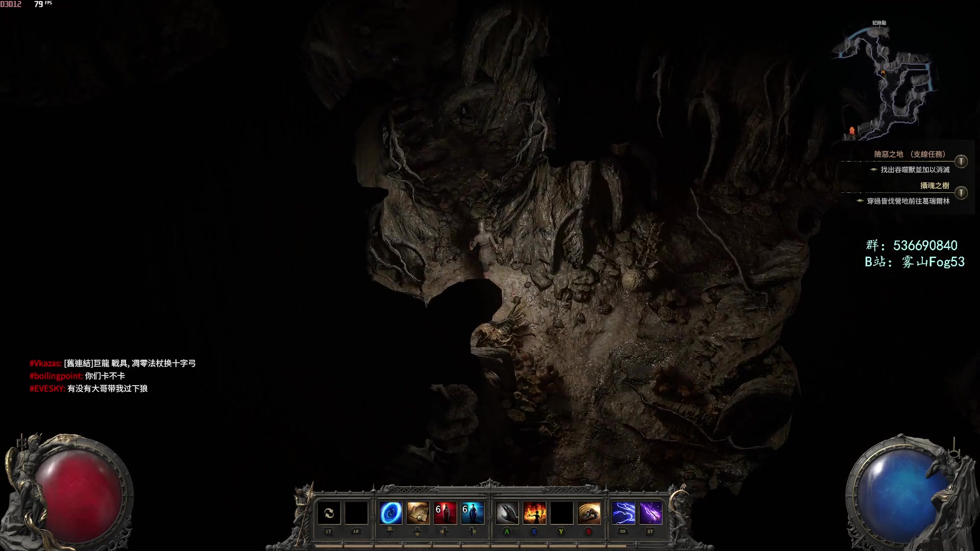Click the RT button glyph
The image size is (980, 551).
coord(650,532)
